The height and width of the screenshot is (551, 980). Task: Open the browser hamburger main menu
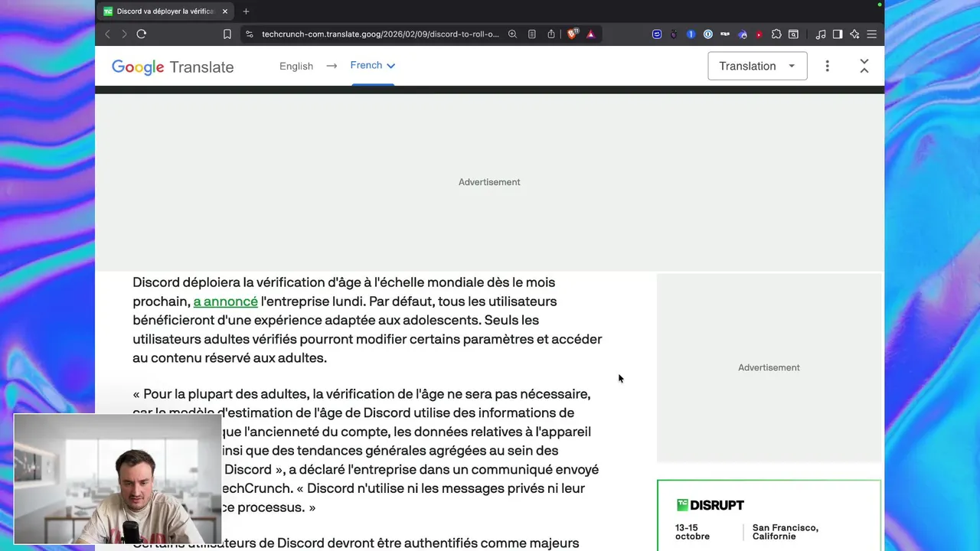(871, 34)
